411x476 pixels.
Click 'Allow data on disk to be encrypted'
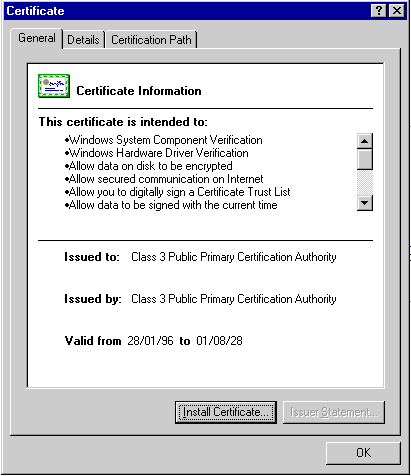[x=148, y=166]
